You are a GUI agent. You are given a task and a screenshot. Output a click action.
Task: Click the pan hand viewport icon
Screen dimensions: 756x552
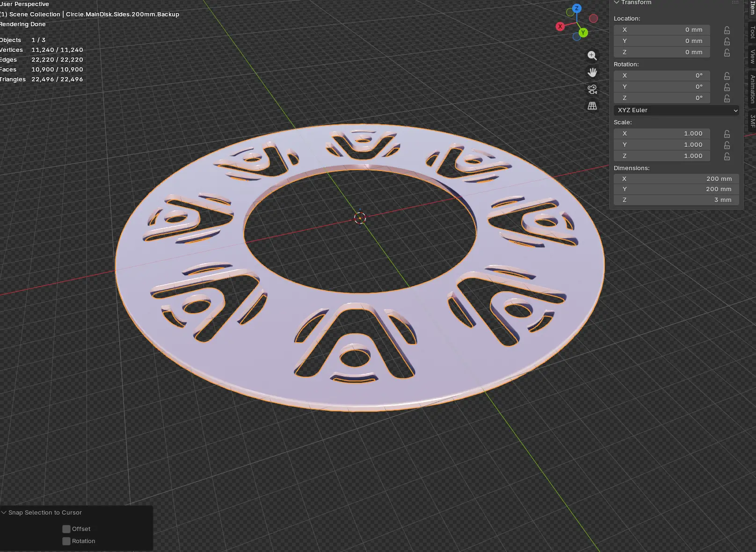(x=592, y=72)
